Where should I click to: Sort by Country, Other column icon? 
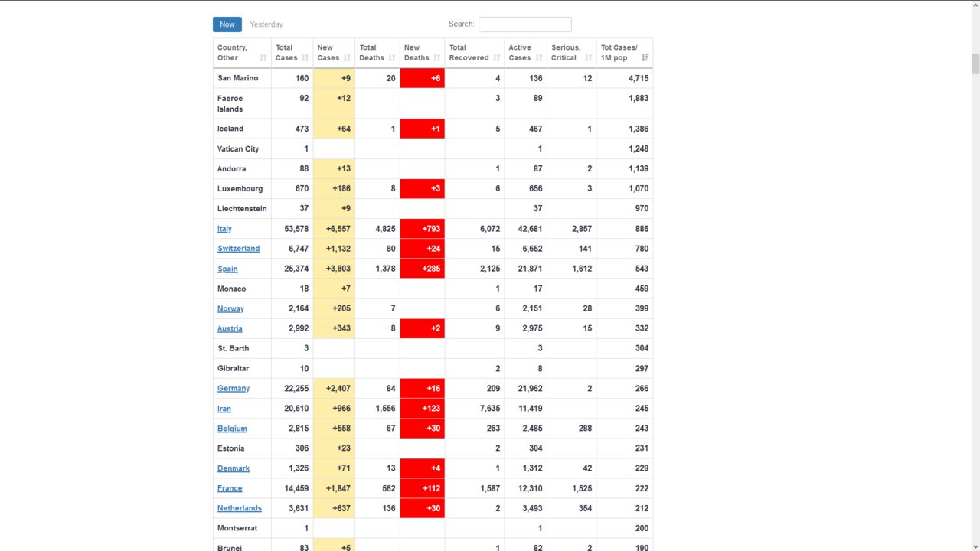(x=263, y=57)
